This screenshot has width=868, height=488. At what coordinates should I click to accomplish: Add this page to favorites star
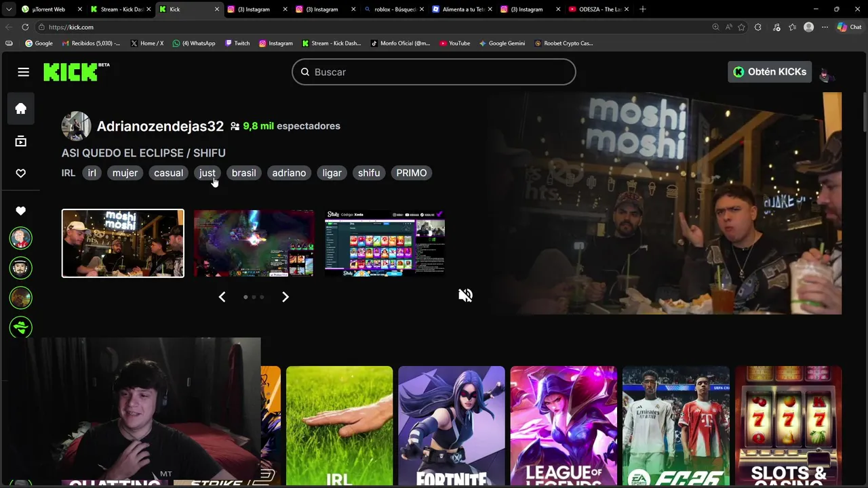point(741,27)
